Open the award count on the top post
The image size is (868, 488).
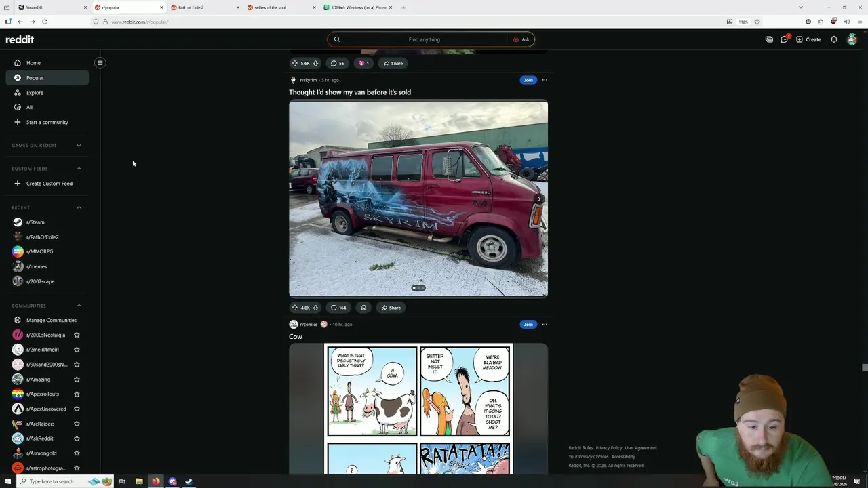click(363, 63)
